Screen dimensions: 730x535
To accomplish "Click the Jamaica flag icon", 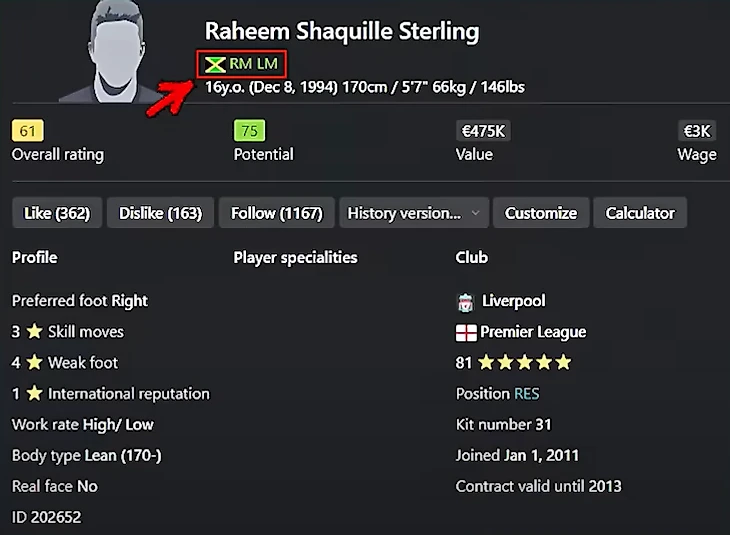I will click(215, 64).
